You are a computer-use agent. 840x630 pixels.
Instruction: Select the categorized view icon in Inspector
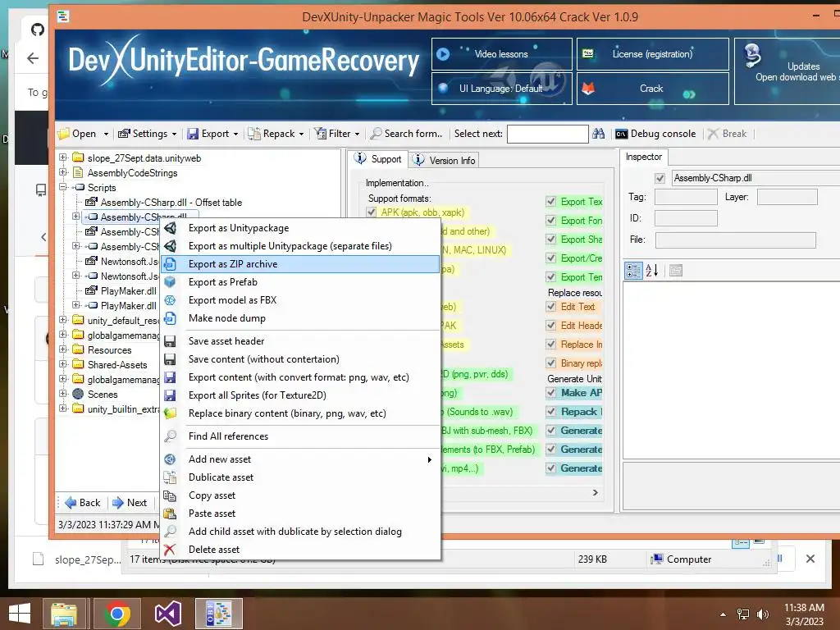633,271
